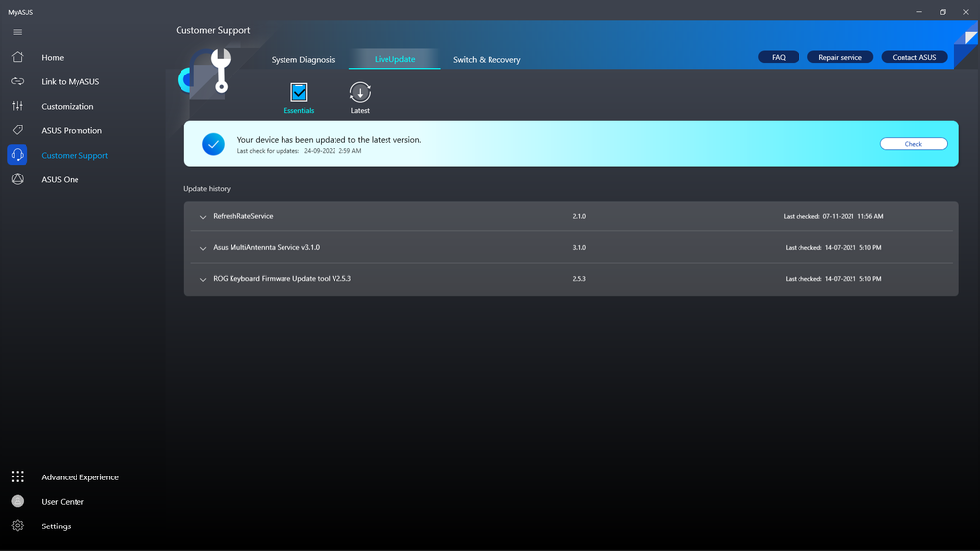Expand Asus MultiAntennta Service entry

[203, 248]
